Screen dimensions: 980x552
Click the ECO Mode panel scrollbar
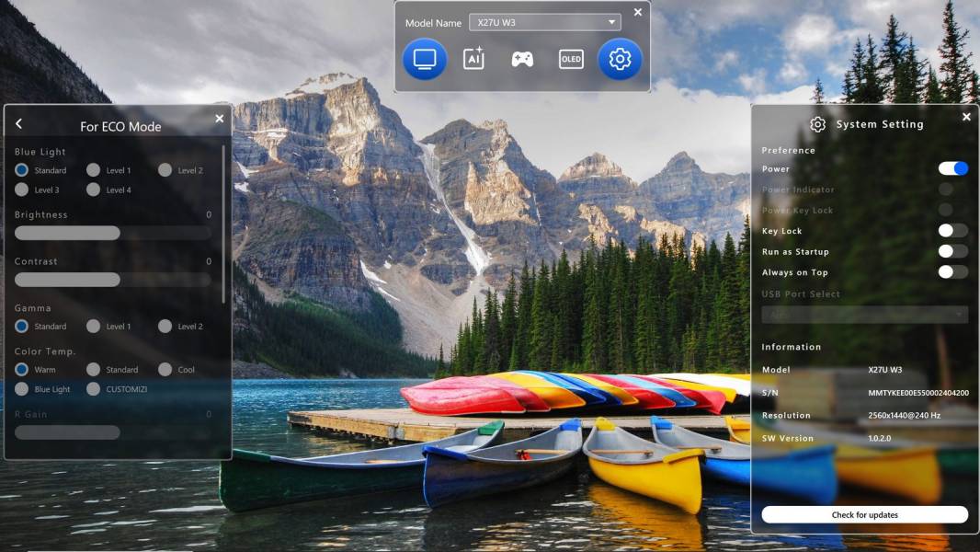[223, 225]
